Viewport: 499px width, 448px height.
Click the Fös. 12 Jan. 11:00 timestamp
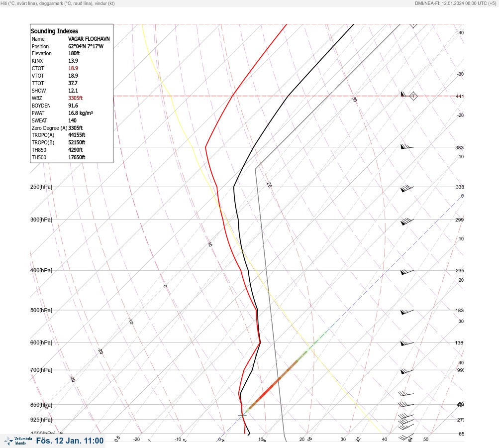point(70,441)
